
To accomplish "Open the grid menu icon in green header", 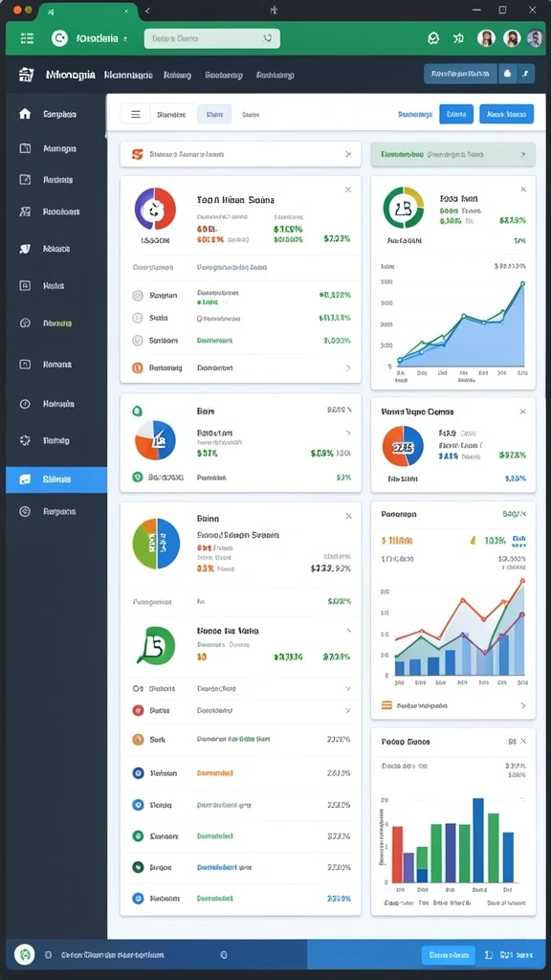I will (x=28, y=38).
